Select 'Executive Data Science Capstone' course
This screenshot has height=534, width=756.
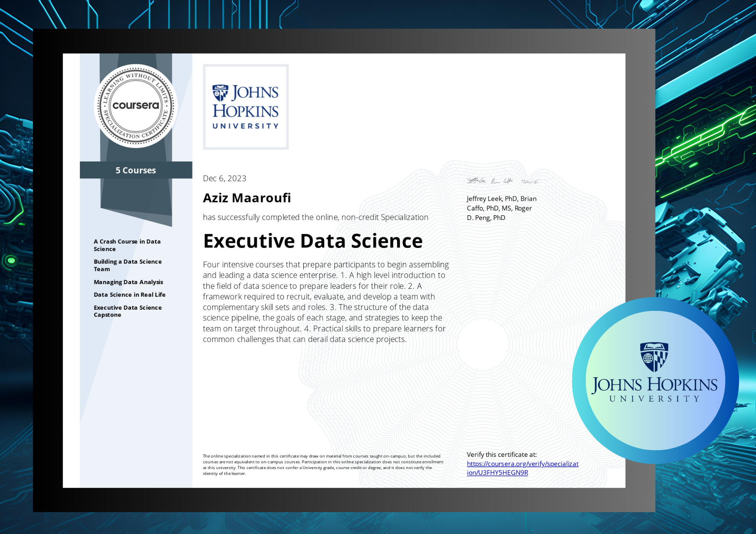coord(128,311)
